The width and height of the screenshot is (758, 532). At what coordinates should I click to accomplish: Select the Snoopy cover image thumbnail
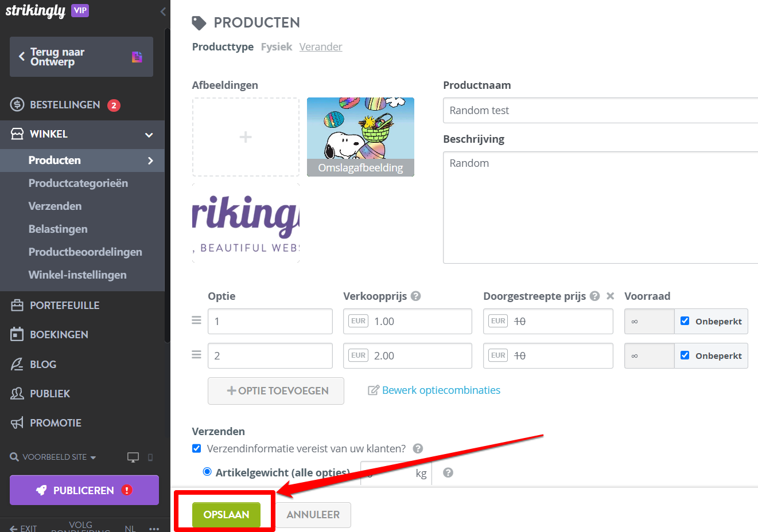[360, 137]
